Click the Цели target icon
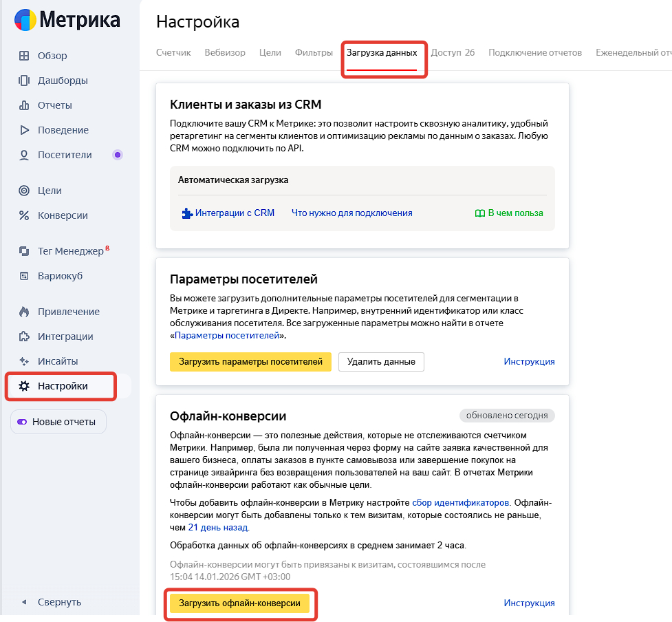This screenshot has width=672, height=622. (x=24, y=191)
